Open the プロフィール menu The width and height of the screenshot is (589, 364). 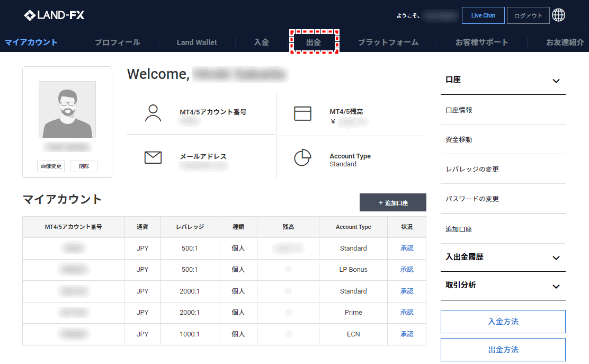(x=117, y=42)
